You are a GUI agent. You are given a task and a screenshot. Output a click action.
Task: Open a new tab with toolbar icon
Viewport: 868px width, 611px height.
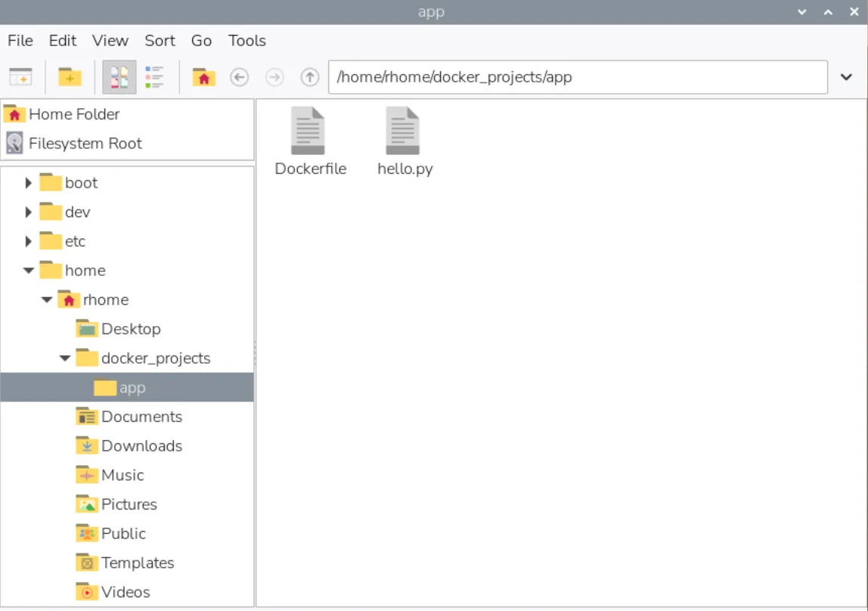(x=21, y=77)
